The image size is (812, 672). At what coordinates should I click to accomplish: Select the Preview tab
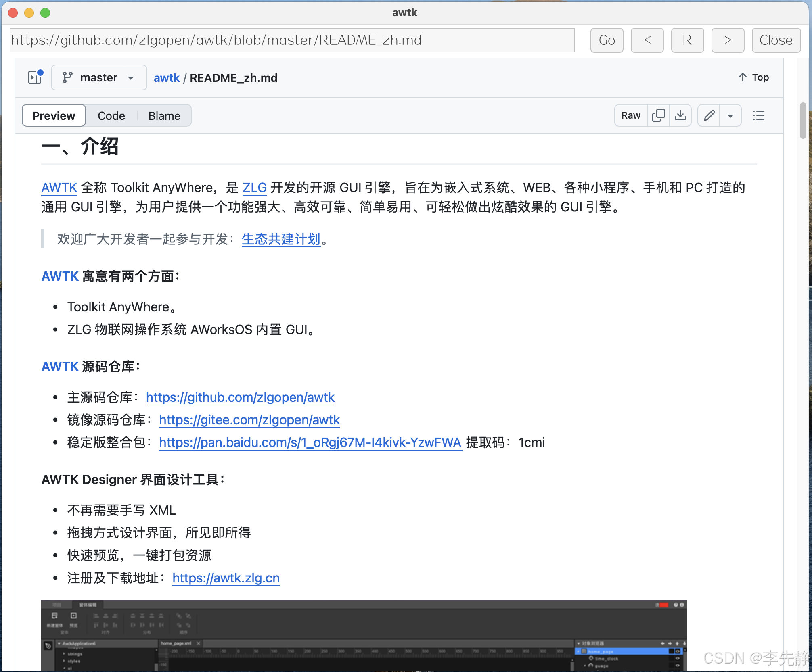pyautogui.click(x=53, y=115)
